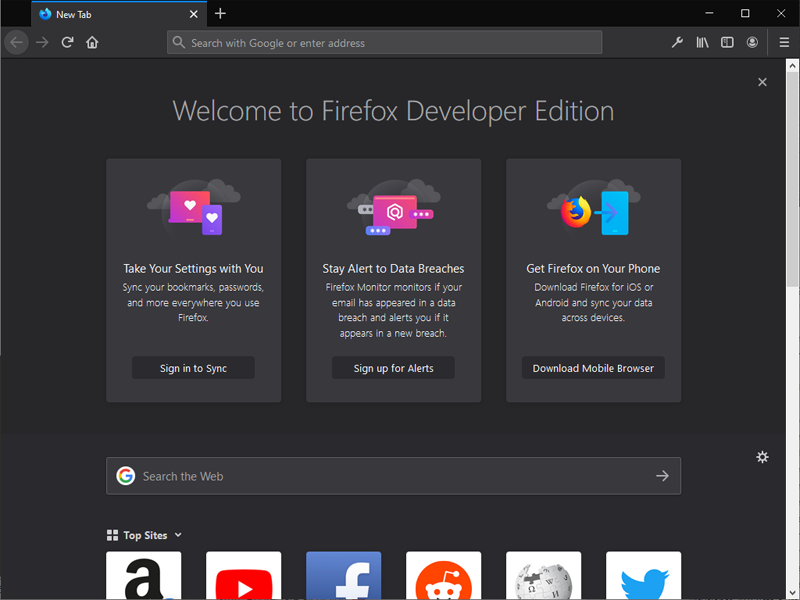Open New Tab preferences gear icon
This screenshot has height=600, width=800.
coord(762,457)
